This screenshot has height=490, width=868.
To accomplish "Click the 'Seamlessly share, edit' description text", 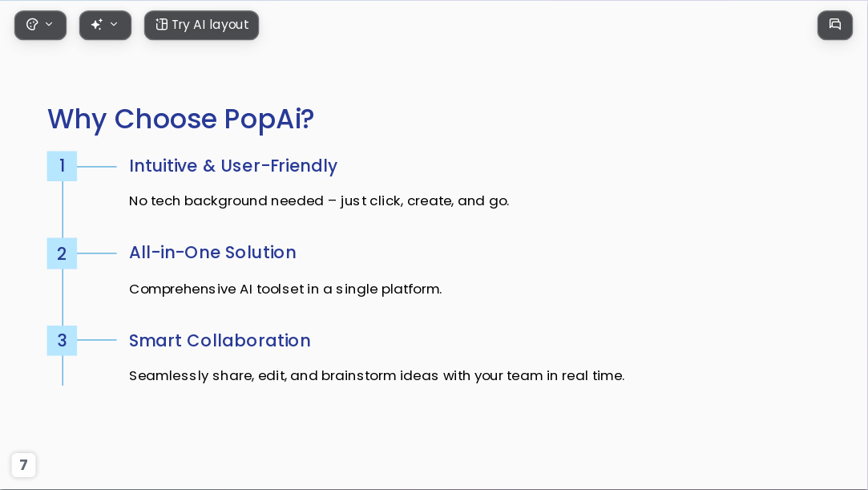I will tap(377, 375).
